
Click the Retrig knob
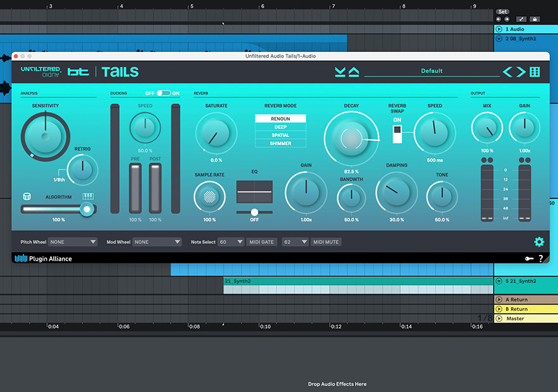(x=82, y=170)
